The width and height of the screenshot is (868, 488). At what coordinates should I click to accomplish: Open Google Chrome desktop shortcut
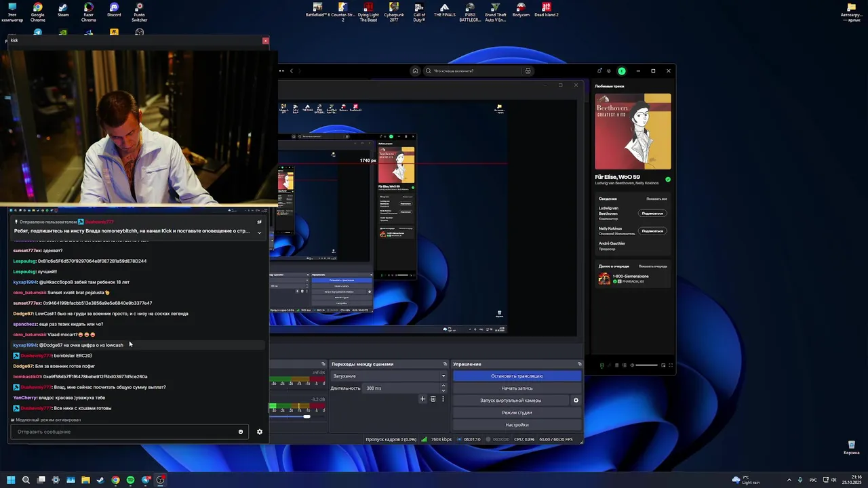(x=37, y=12)
